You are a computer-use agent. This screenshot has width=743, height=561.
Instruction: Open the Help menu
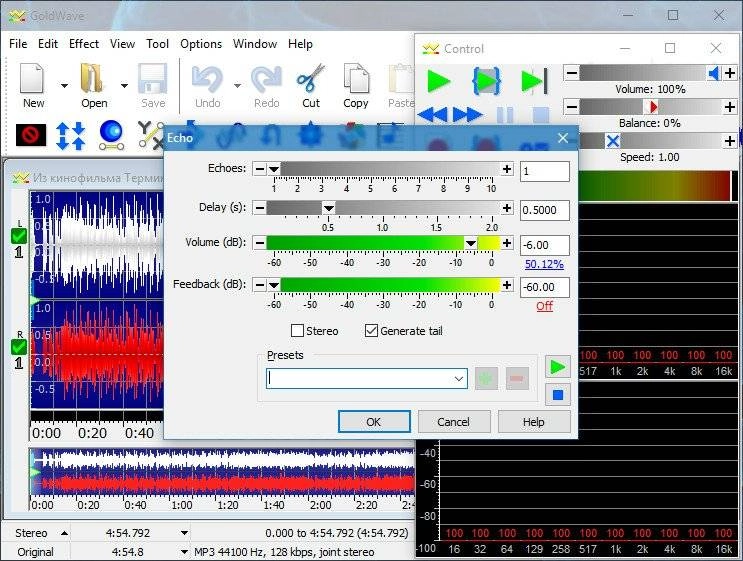pos(300,44)
